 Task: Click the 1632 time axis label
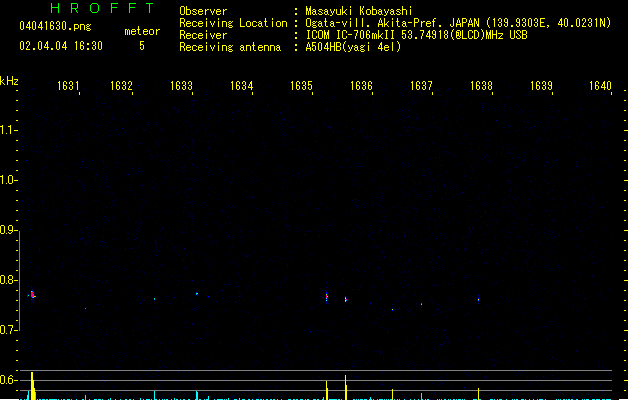(121, 86)
